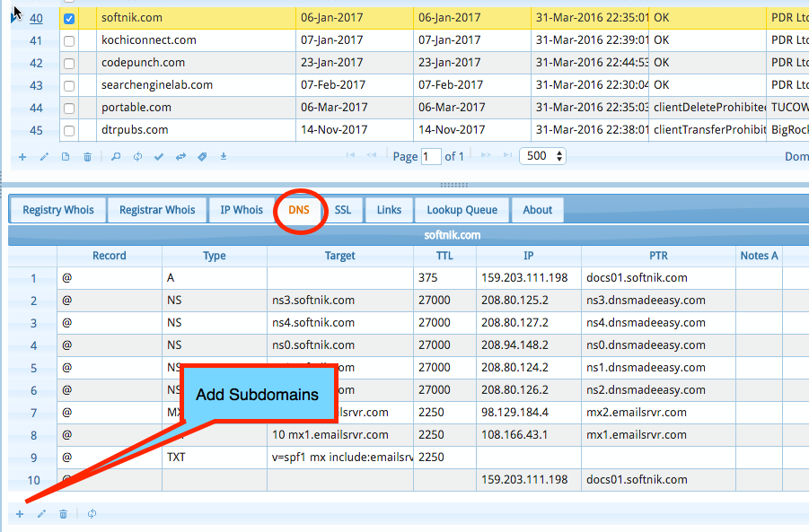Screen dimensions: 809x532
Task: Show the Lookup Queue tab
Action: 462,210
